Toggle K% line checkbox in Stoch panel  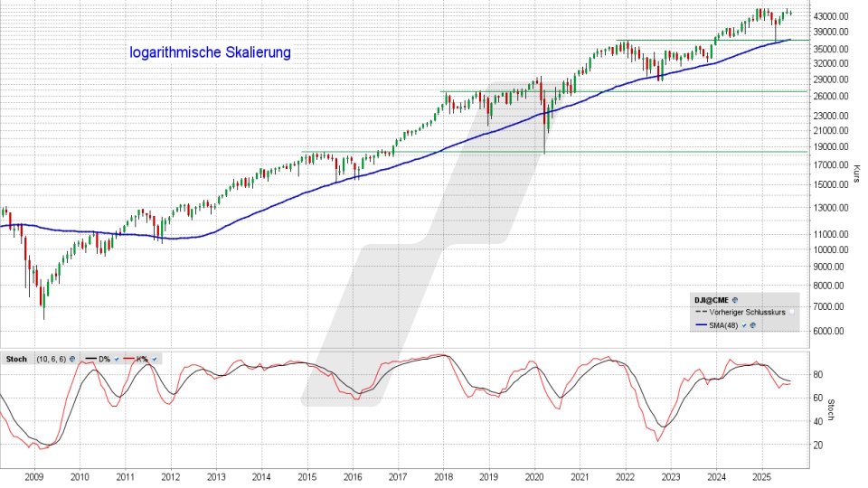coord(155,359)
